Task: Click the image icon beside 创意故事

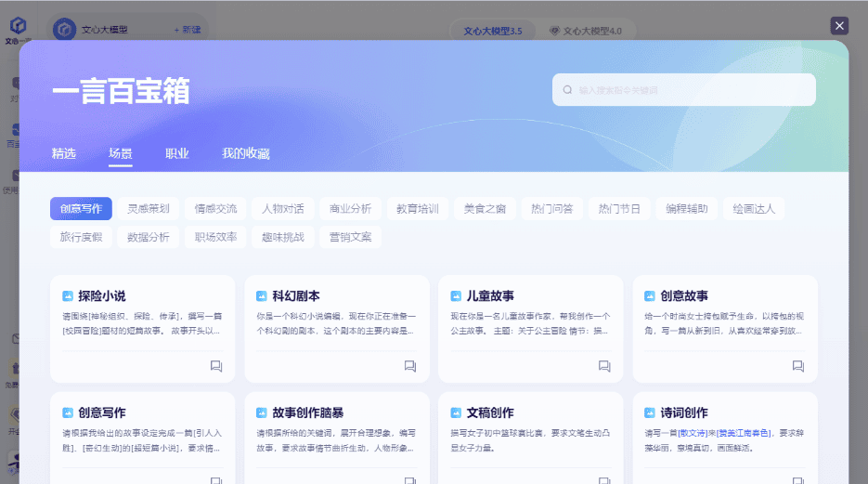Action: tap(649, 296)
